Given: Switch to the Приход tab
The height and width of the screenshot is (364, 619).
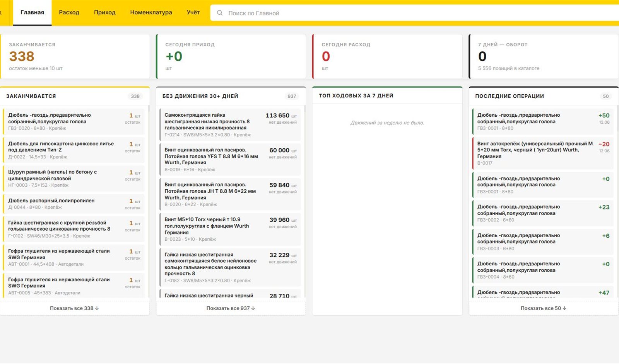Looking at the screenshot, I should 104,12.
